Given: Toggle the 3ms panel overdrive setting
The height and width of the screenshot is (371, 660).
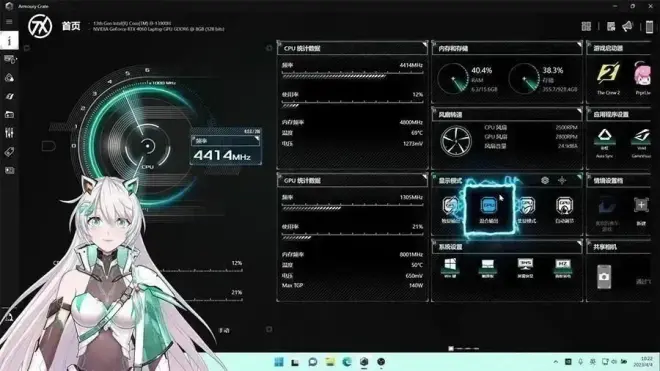Looking at the screenshot, I should click(x=525, y=268).
